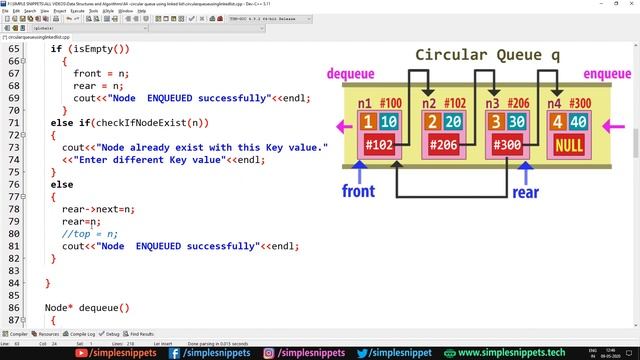
Task: Open the (globals) class dropdown
Action: coord(89,28)
